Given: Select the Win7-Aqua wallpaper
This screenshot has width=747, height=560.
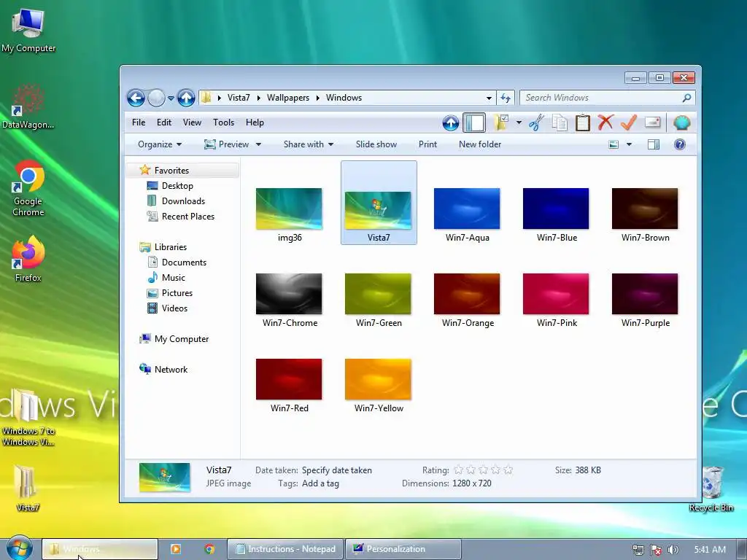Looking at the screenshot, I should click(467, 209).
